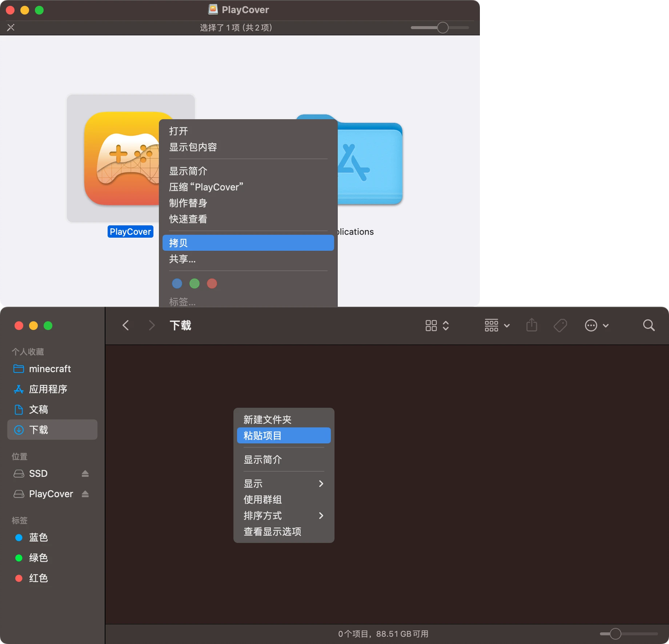Open the Applications folder icon
This screenshot has width=669, height=644.
coord(369,160)
